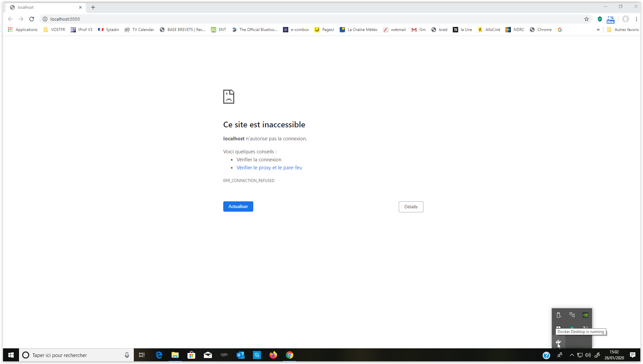The image size is (643, 364).
Task: Click the Docker Desktop tray icon
Action: click(558, 342)
